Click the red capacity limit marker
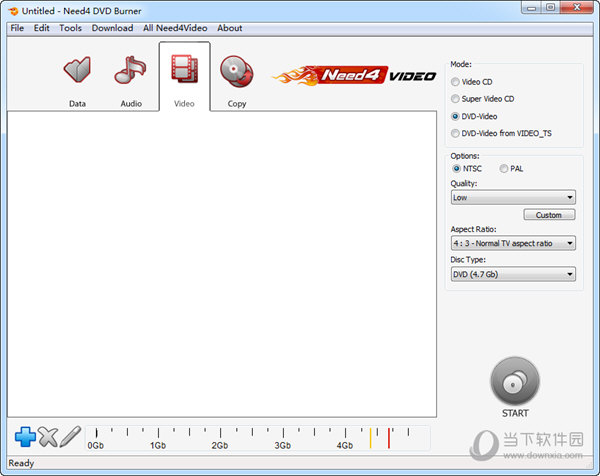 point(389,438)
